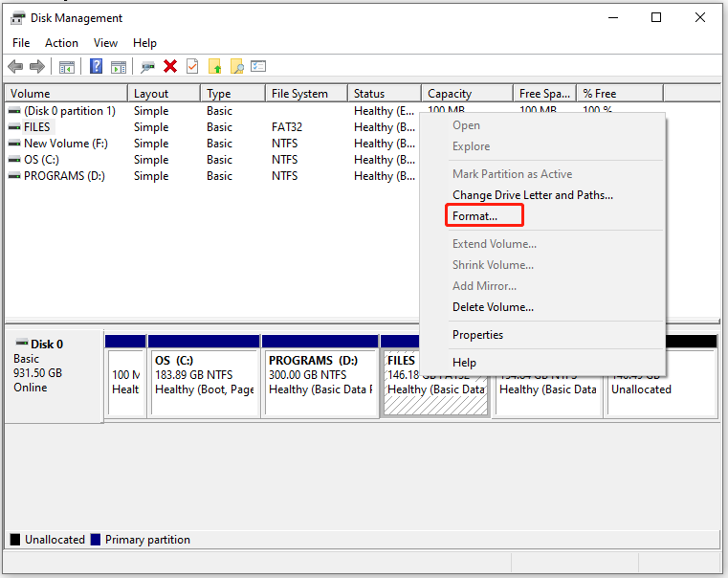Click the drive icon beside Disk 0 partition 1

(x=14, y=111)
